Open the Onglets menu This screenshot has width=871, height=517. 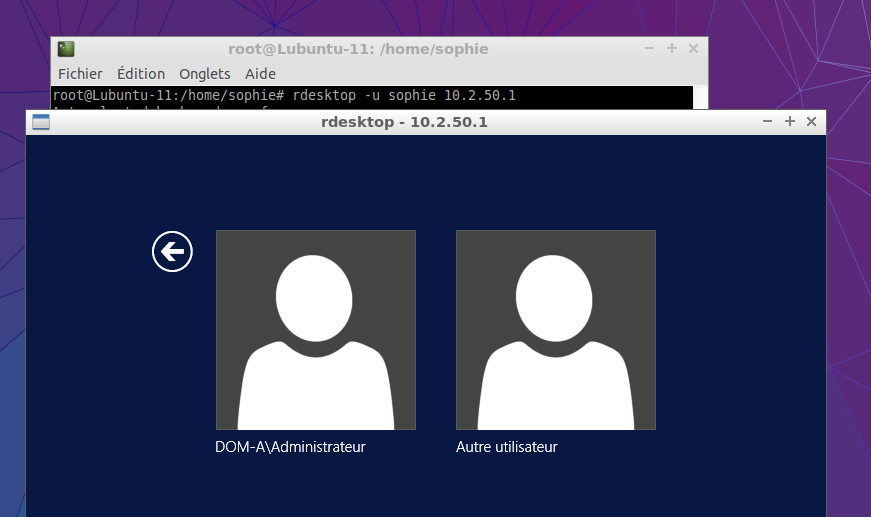pyautogui.click(x=204, y=73)
